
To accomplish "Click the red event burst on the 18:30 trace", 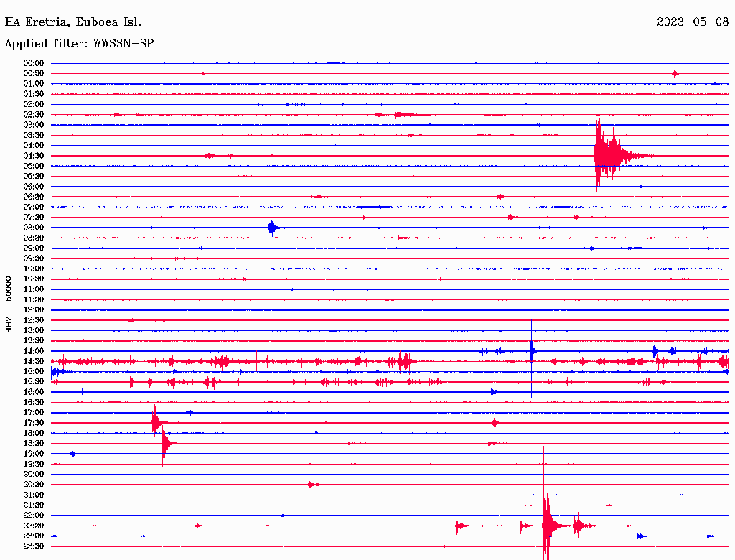I will point(166,444).
